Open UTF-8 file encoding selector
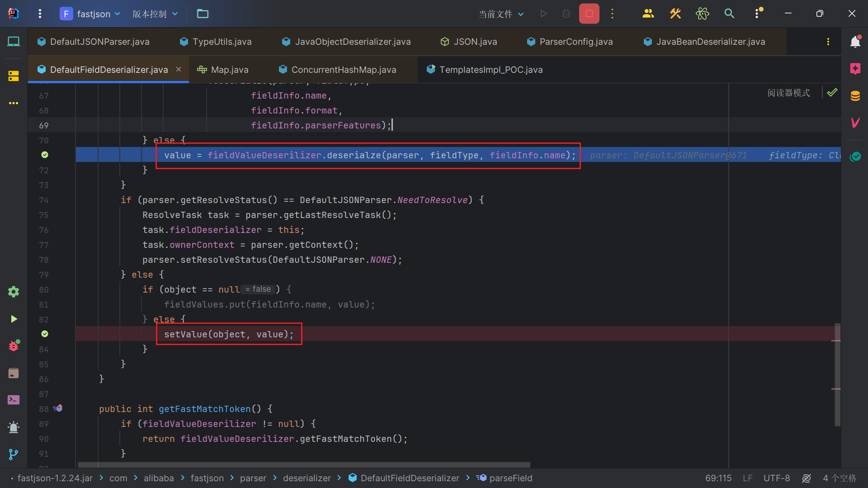Viewport: 868px width, 488px height. pos(777,478)
